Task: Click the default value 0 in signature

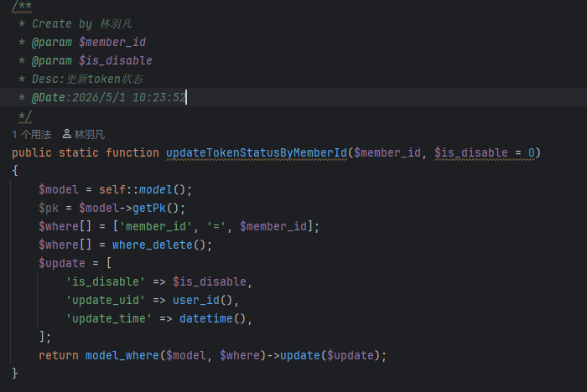Action: coord(531,152)
